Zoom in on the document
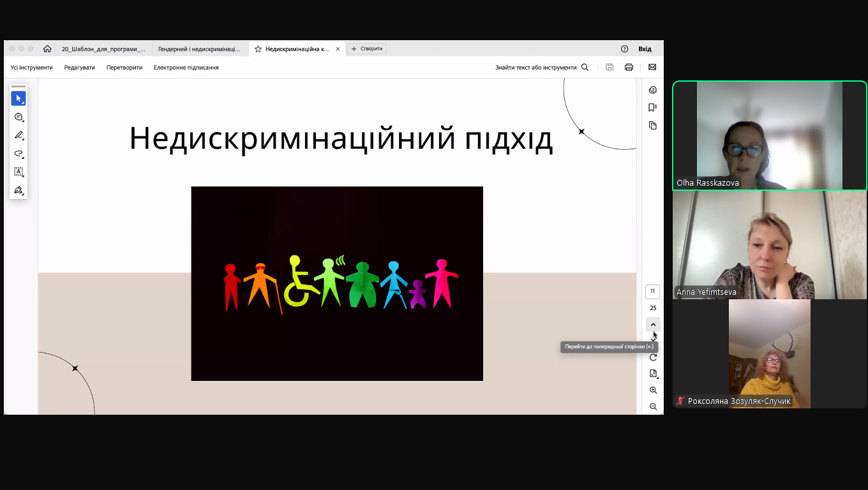Image resolution: width=868 pixels, height=490 pixels. tap(653, 390)
